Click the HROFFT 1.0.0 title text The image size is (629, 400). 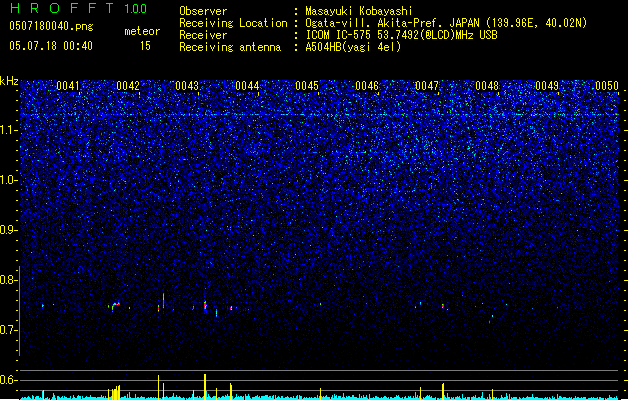click(x=78, y=8)
